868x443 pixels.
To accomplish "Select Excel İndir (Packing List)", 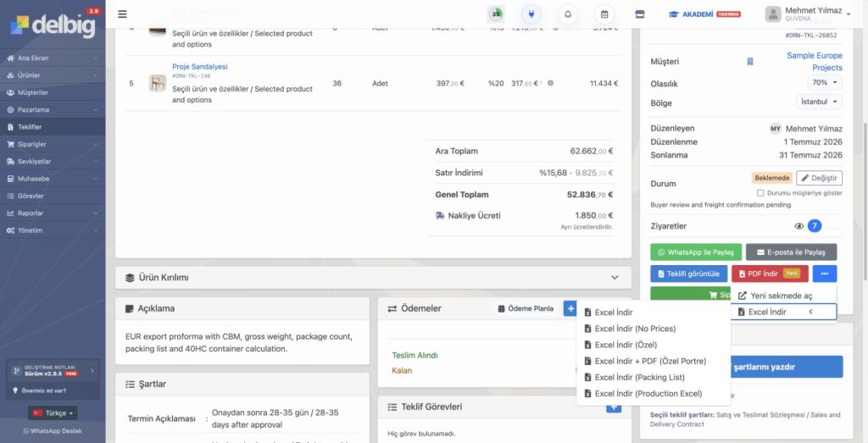I will (x=654, y=377).
